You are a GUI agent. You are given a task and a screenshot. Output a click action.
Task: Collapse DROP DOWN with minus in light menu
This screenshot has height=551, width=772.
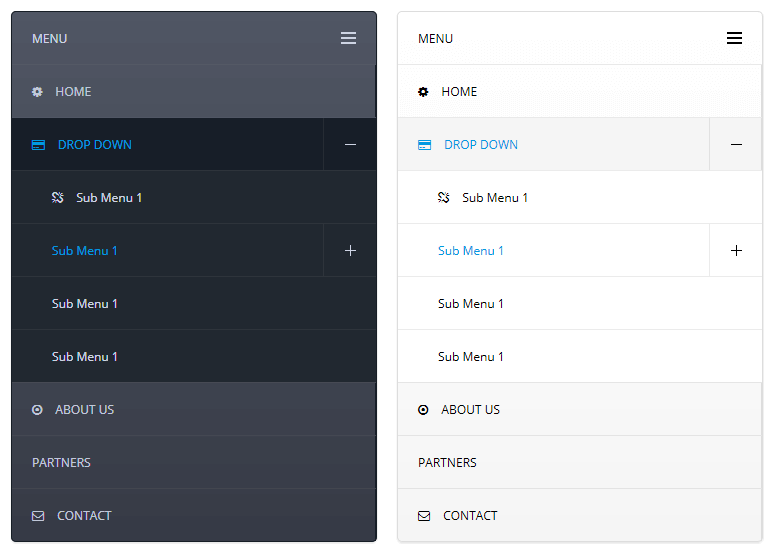(736, 145)
